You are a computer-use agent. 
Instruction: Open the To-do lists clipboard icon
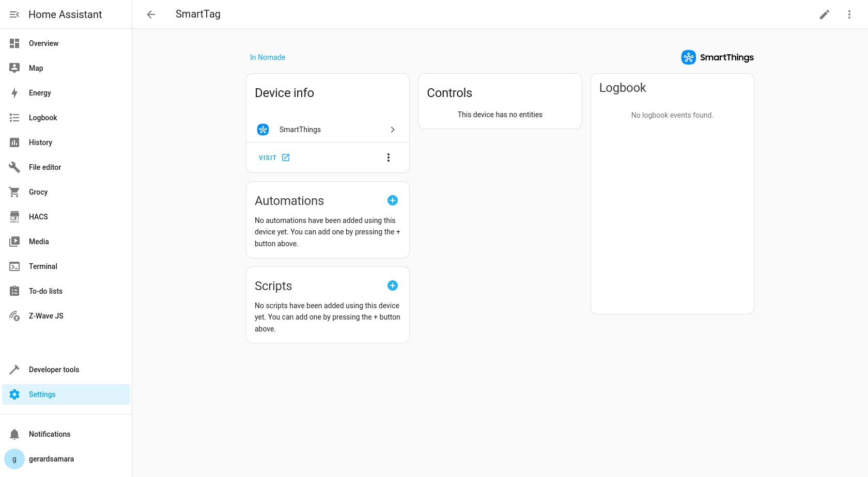tap(14, 291)
